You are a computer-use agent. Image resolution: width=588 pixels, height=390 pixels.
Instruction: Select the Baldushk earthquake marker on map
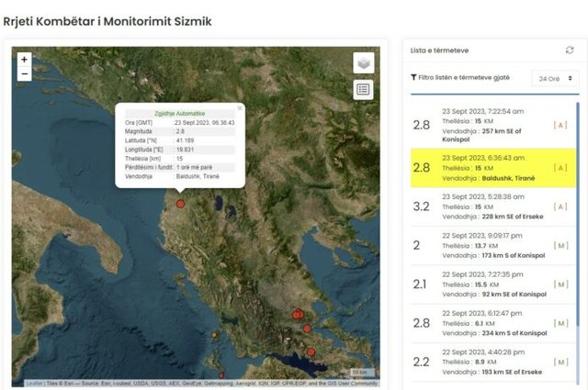coord(180,204)
